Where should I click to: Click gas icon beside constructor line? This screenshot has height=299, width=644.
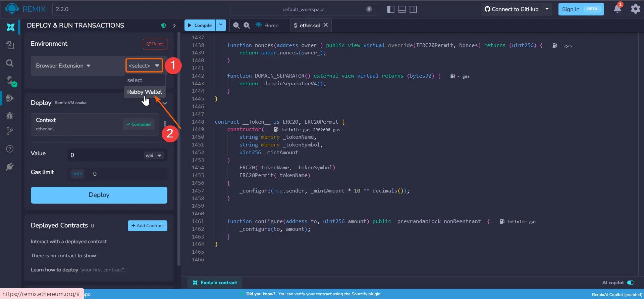276,129
